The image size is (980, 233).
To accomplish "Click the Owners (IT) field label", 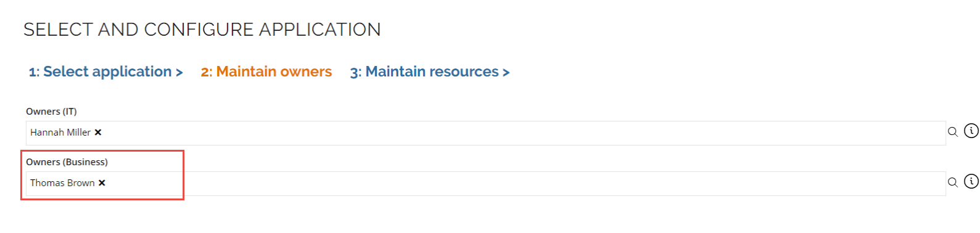I will coord(51,112).
